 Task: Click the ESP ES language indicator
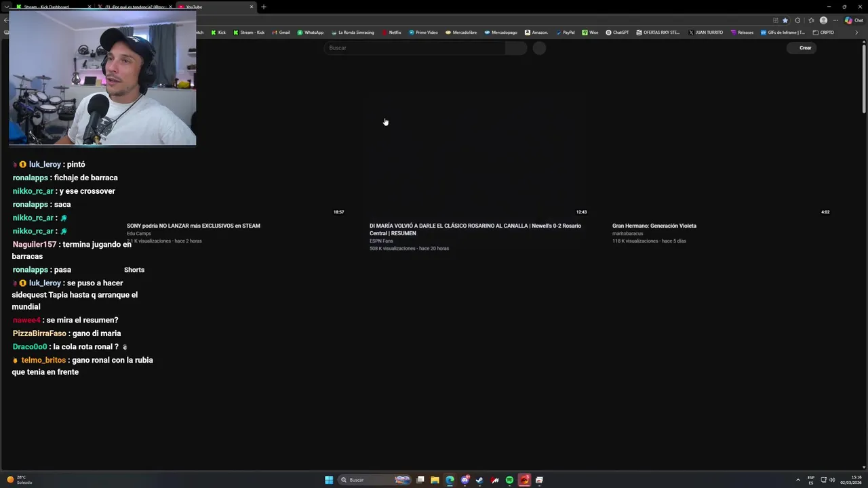coord(811,480)
